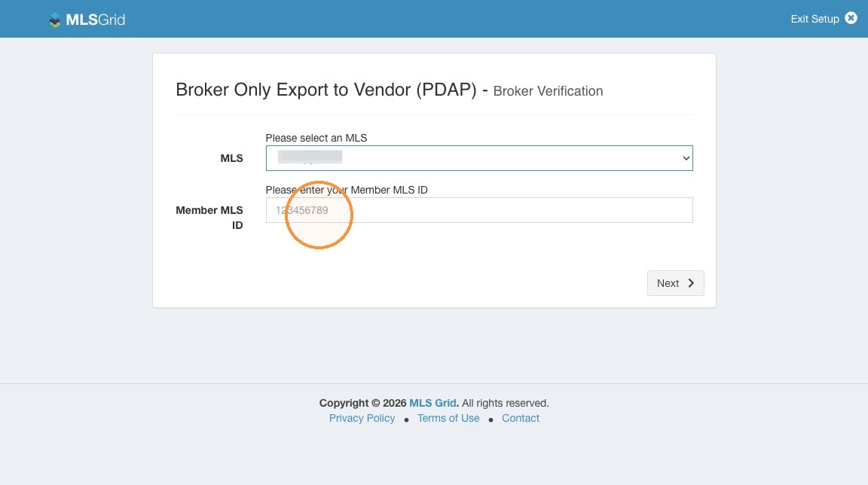868x485 pixels.
Task: Follow the Contact link in the footer
Action: pyautogui.click(x=521, y=418)
